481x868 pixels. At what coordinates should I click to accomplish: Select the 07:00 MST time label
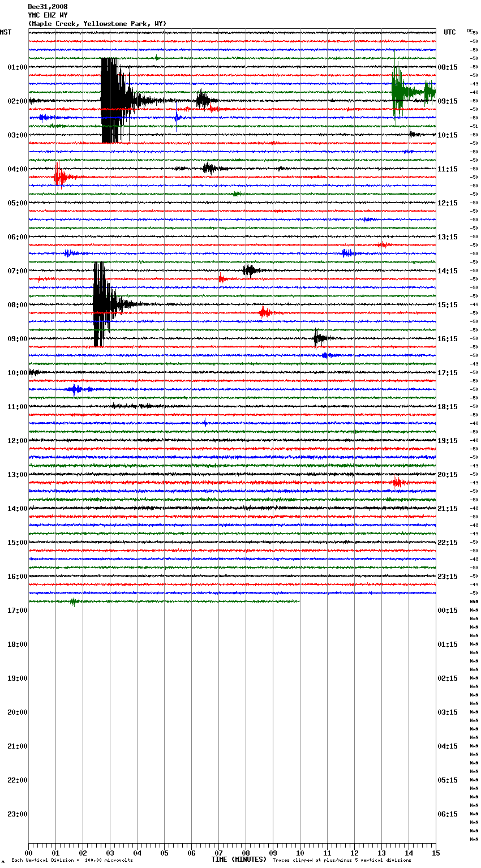click(17, 271)
